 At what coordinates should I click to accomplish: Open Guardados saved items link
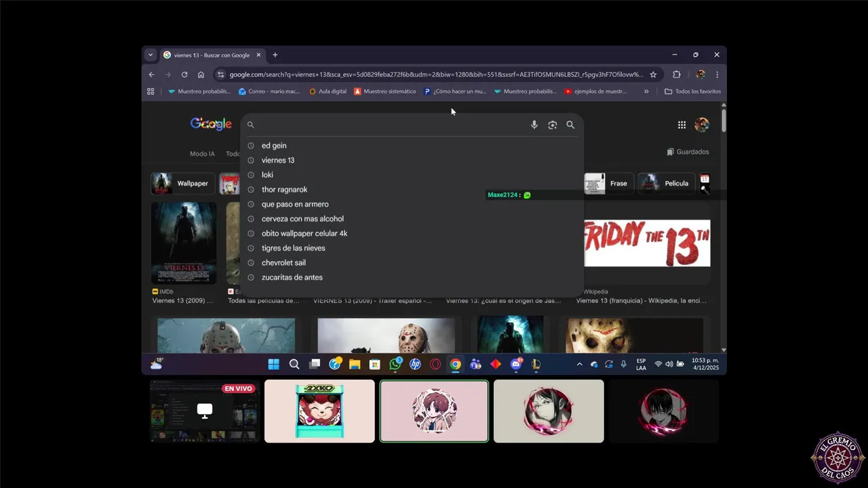688,152
